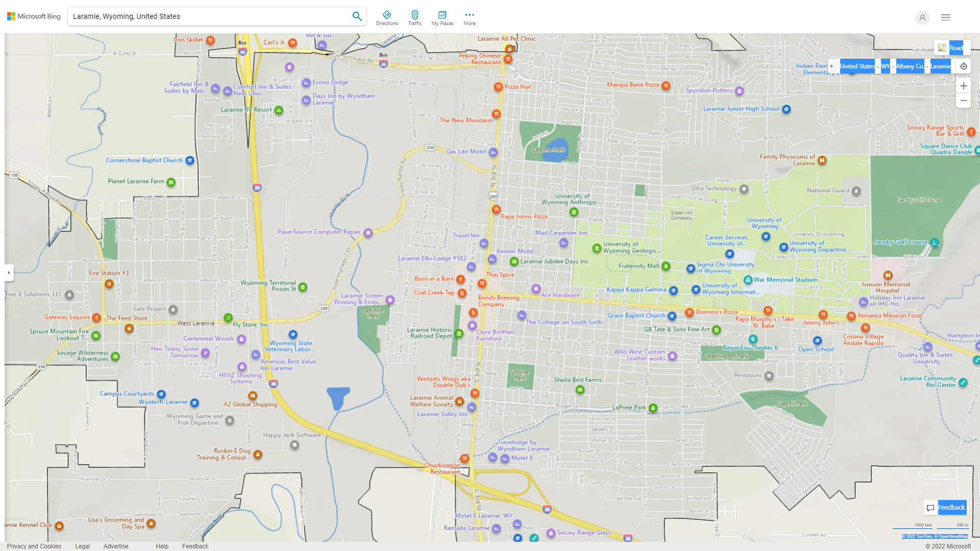Click inside the search input field
Screen dimensions: 980x551
[204, 16]
